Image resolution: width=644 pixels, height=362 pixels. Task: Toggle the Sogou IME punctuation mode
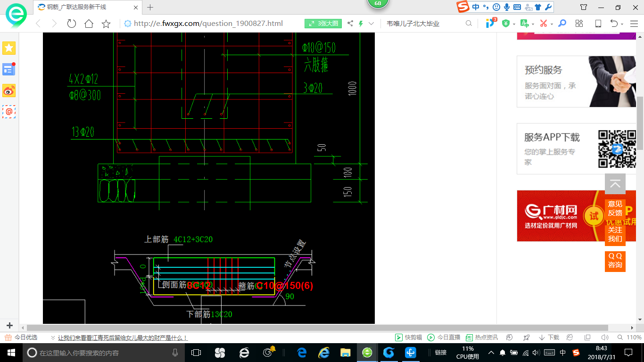(x=486, y=7)
